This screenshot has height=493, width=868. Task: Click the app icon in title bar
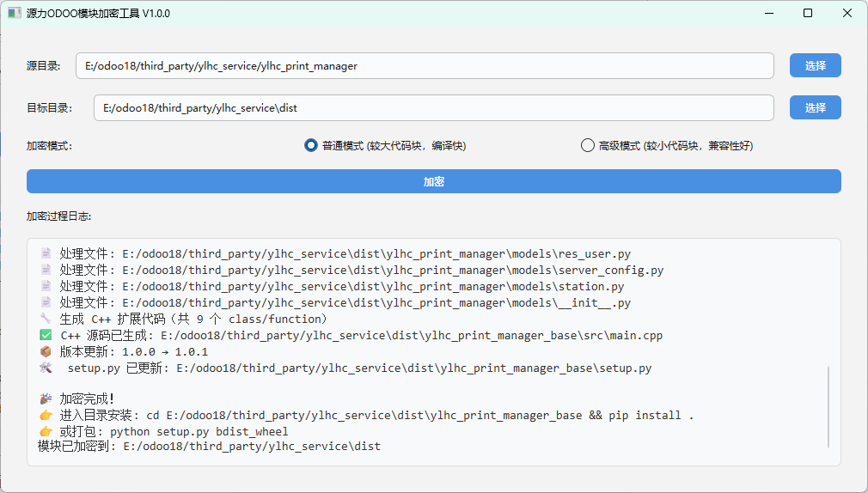click(15, 13)
